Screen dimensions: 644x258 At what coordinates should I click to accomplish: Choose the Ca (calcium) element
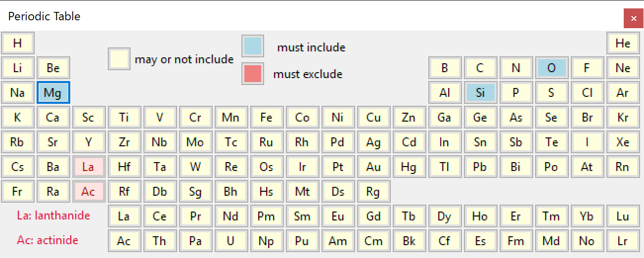tap(53, 117)
